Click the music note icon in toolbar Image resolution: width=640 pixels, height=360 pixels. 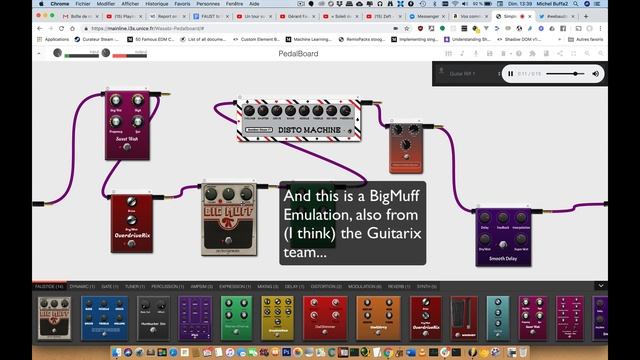tap(462, 53)
